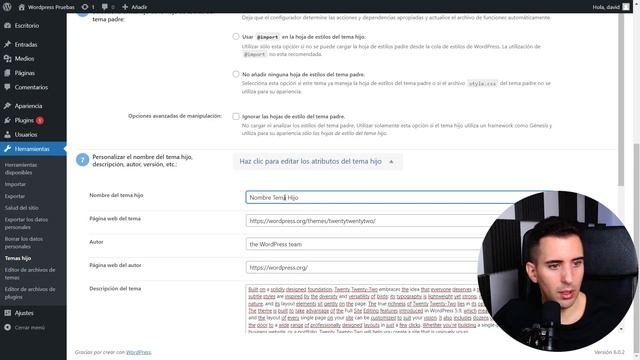Click Hola, david account greeting
The width and height of the screenshot is (640, 360).
[606, 7]
